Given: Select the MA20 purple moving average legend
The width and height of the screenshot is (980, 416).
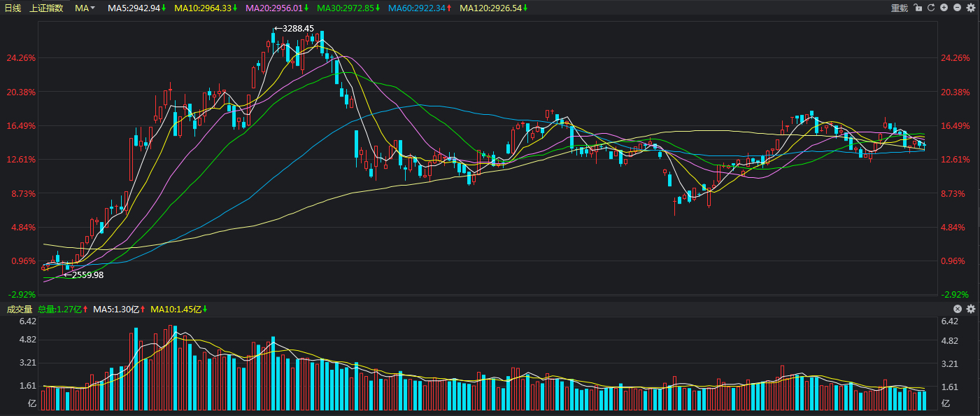Looking at the screenshot, I should pos(277,8).
